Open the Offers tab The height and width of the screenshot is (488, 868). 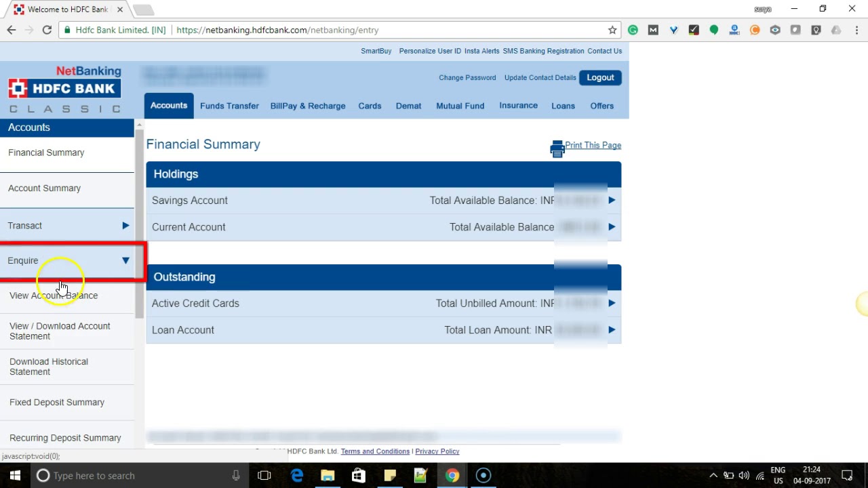(601, 106)
